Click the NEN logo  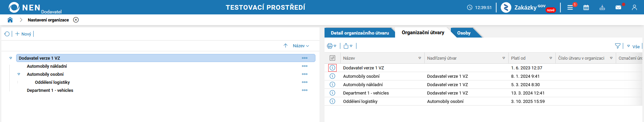pyautogui.click(x=24, y=7)
